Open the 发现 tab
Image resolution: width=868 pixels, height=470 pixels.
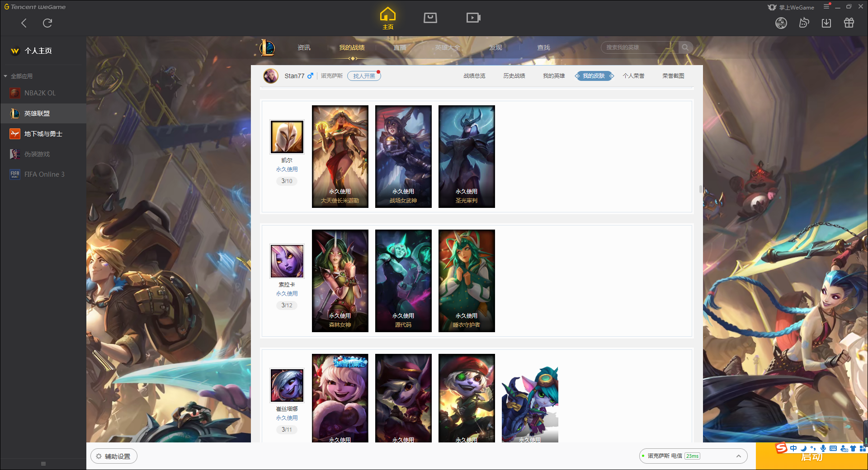(x=495, y=47)
